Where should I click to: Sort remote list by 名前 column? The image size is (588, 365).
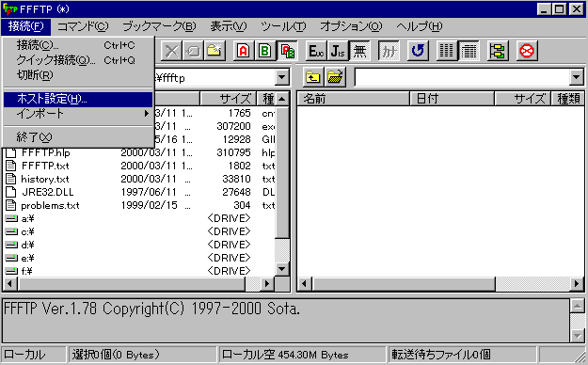pyautogui.click(x=353, y=99)
